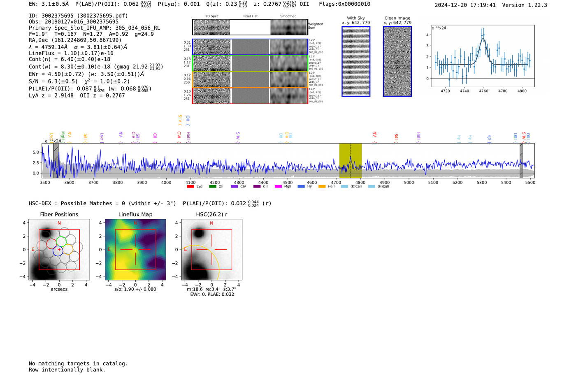Open the With Sky cutout image
Viewport: 576px width, 392px height.
point(356,61)
